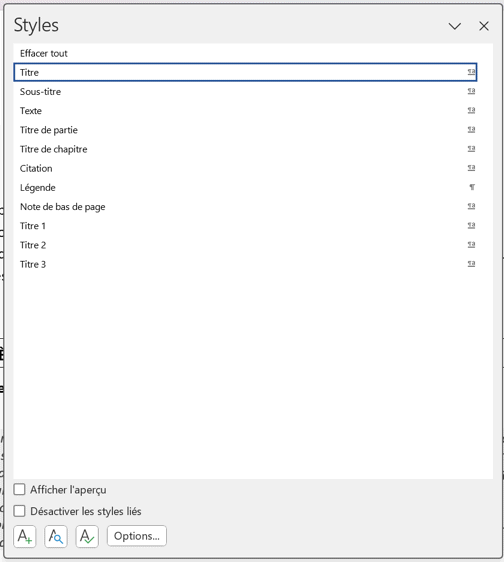Close the Styles pane
Image resolution: width=504 pixels, height=562 pixels.
484,26
